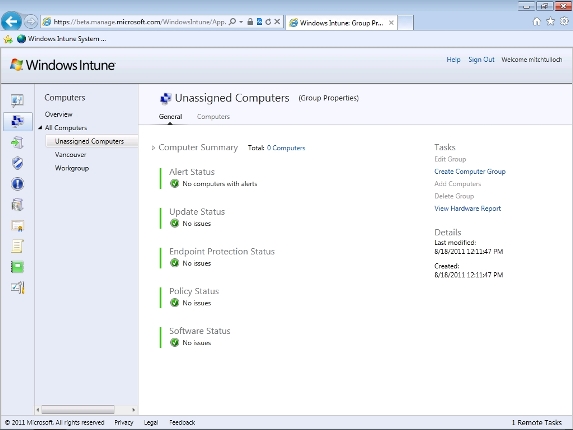Image resolution: width=573 pixels, height=430 pixels.
Task: Collapse the All Computers tree node
Action: click(x=40, y=128)
